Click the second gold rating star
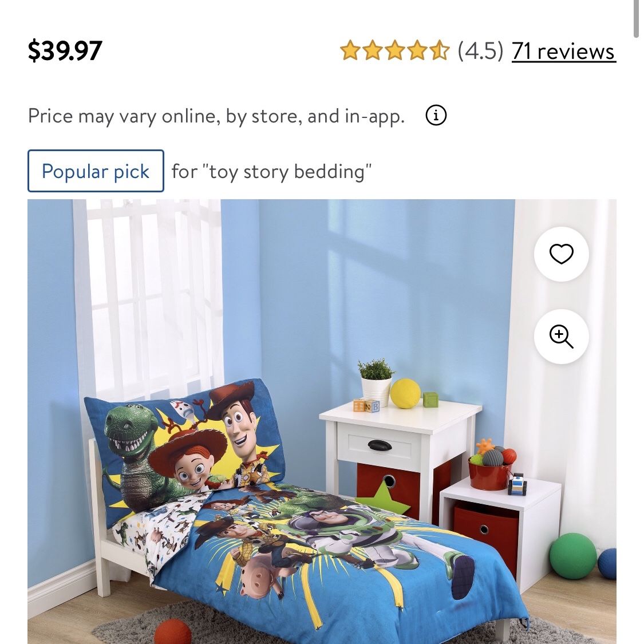This screenshot has height=644, width=644. 373,50
